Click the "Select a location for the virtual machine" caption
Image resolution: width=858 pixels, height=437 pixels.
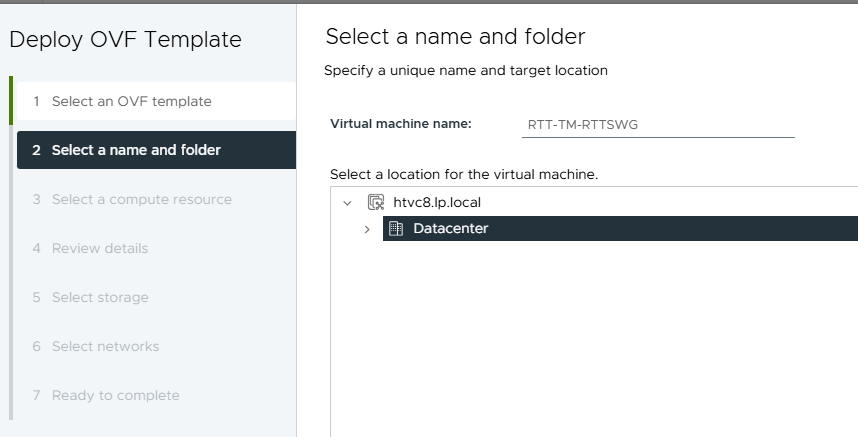464,174
